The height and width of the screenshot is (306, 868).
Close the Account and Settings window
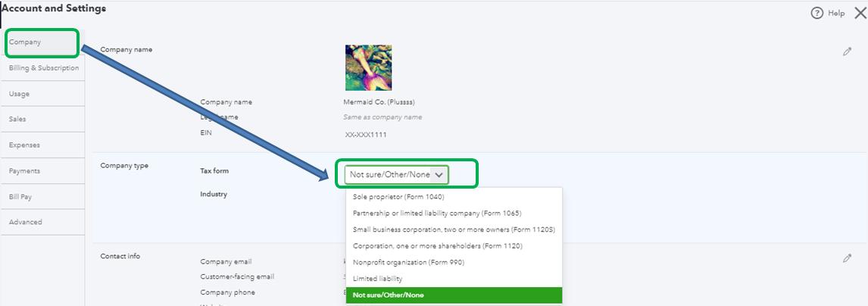pyautogui.click(x=860, y=13)
